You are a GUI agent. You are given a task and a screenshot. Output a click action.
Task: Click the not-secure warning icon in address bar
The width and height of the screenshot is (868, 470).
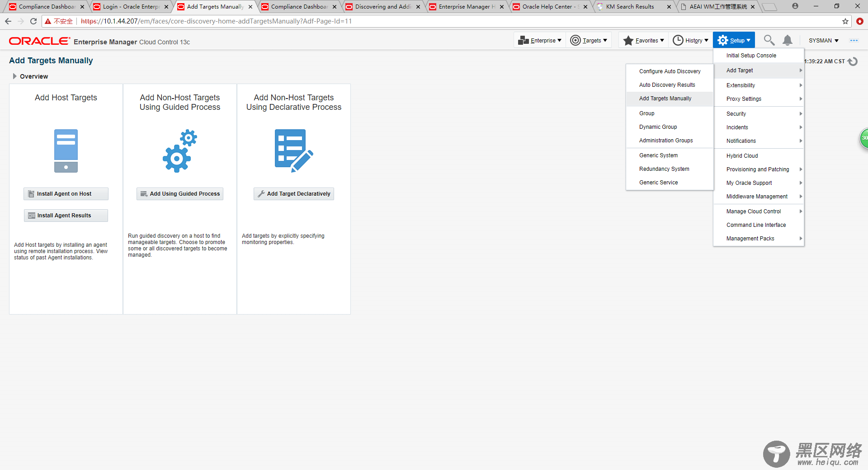47,21
